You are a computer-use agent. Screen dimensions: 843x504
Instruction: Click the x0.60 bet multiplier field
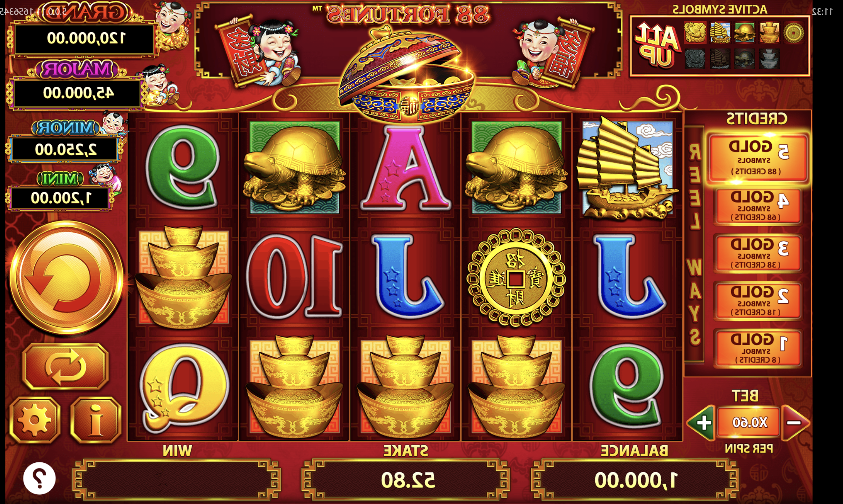749,422
